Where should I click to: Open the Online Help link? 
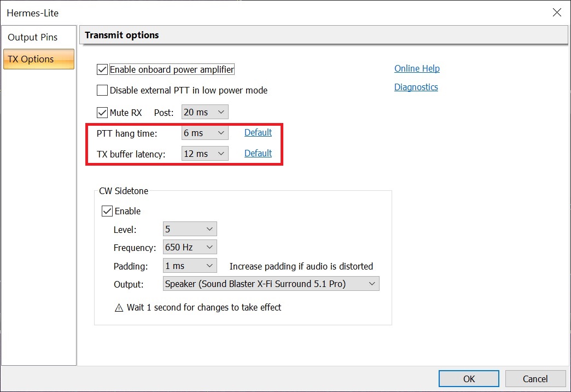pyautogui.click(x=417, y=68)
